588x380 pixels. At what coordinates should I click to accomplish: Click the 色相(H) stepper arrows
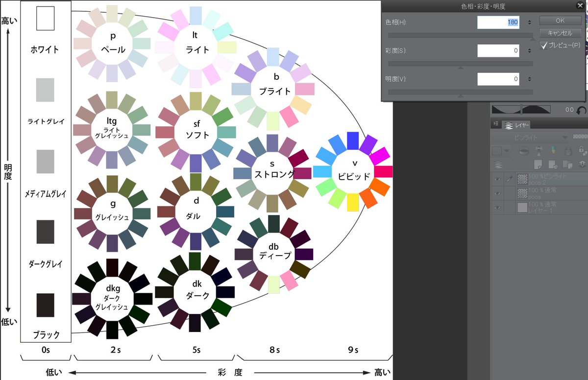pyautogui.click(x=530, y=22)
